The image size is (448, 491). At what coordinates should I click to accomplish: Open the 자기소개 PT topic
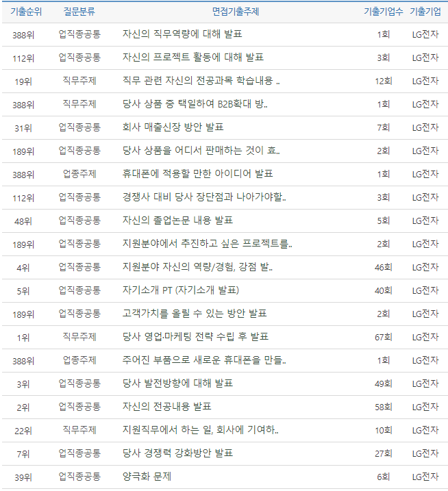click(180, 290)
